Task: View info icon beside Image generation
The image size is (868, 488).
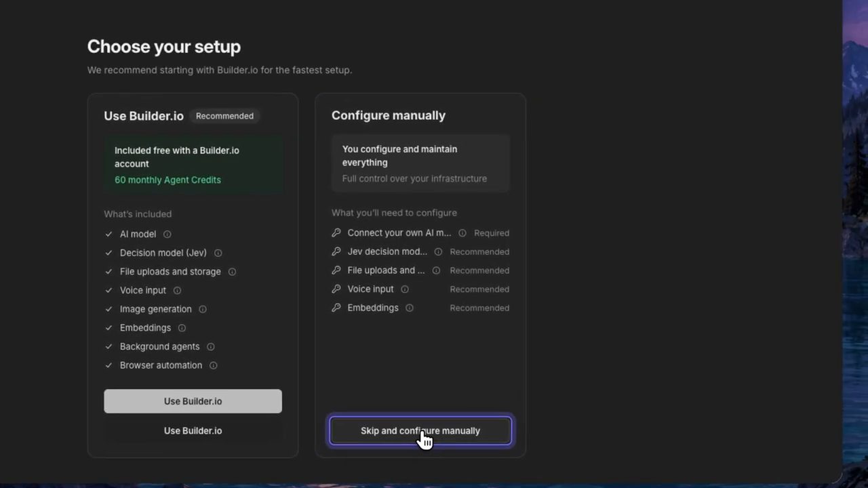Action: [x=202, y=309]
